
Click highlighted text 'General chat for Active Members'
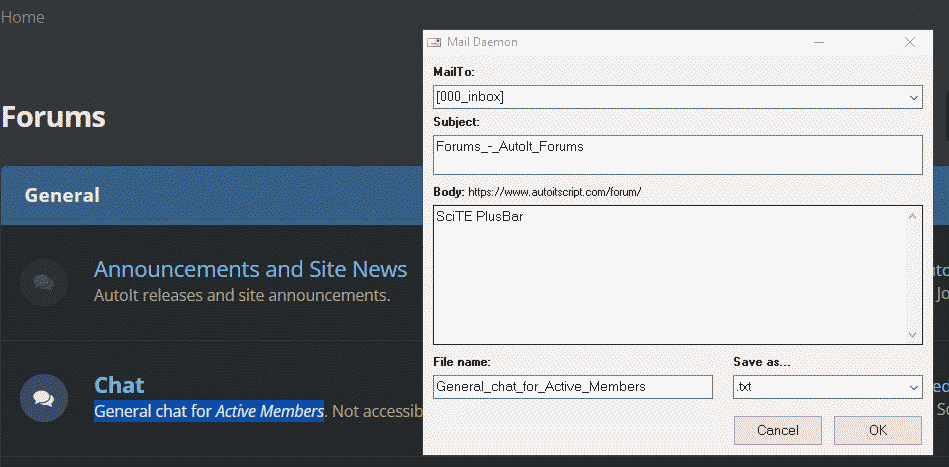click(x=209, y=411)
